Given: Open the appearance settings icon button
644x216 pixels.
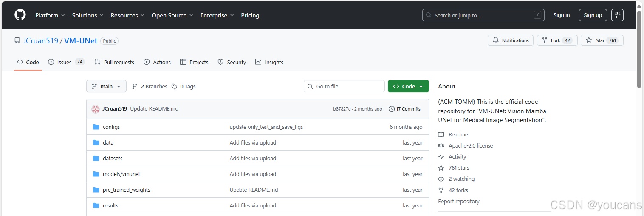Looking at the screenshot, I should pyautogui.click(x=617, y=15).
